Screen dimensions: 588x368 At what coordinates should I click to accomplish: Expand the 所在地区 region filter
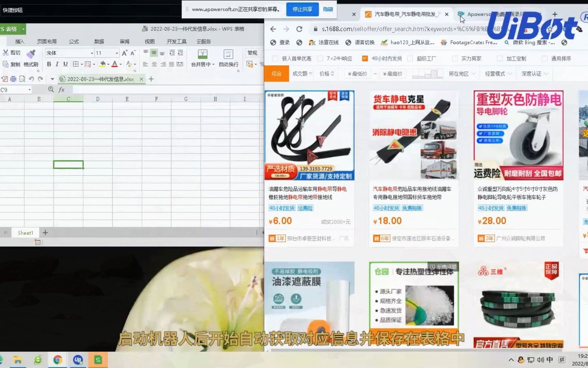tap(462, 74)
